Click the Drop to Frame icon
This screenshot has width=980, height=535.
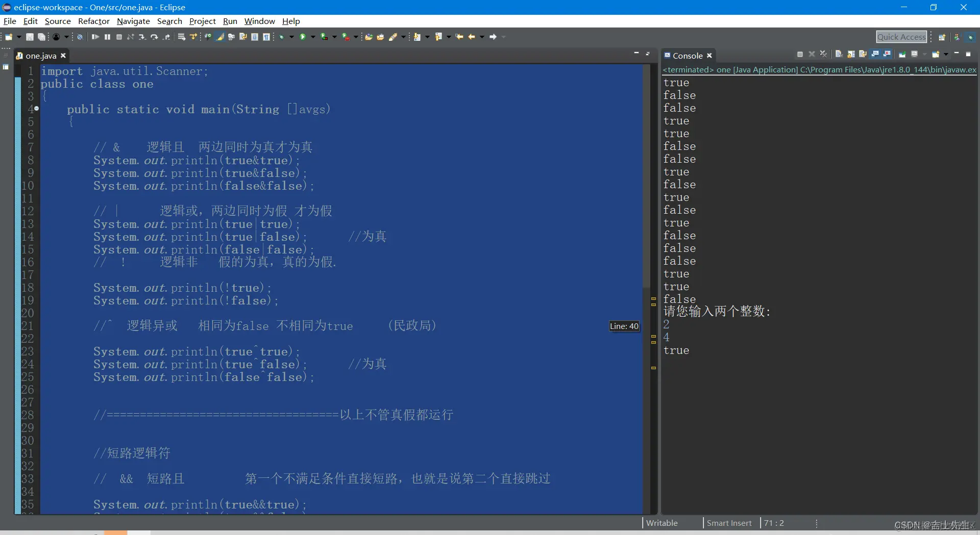pos(182,37)
